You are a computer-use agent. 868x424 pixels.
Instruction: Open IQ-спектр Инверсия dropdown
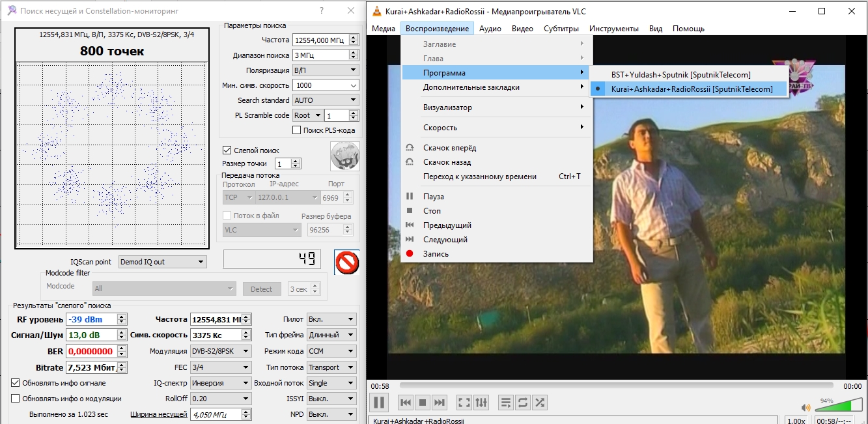pyautogui.click(x=220, y=383)
